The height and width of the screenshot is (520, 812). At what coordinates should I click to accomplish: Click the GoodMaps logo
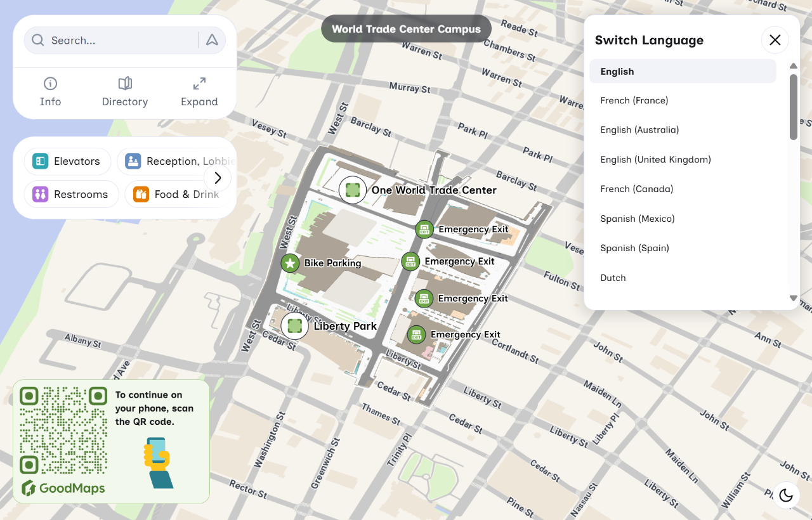[63, 488]
